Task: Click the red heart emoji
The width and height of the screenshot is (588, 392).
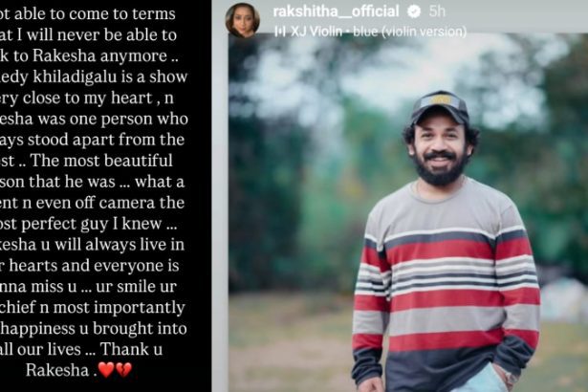Action: pyautogui.click(x=106, y=370)
